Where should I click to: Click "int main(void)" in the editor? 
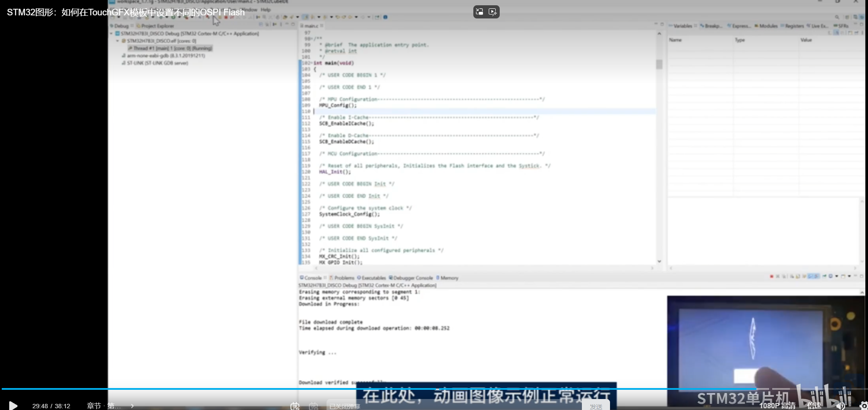click(x=334, y=63)
